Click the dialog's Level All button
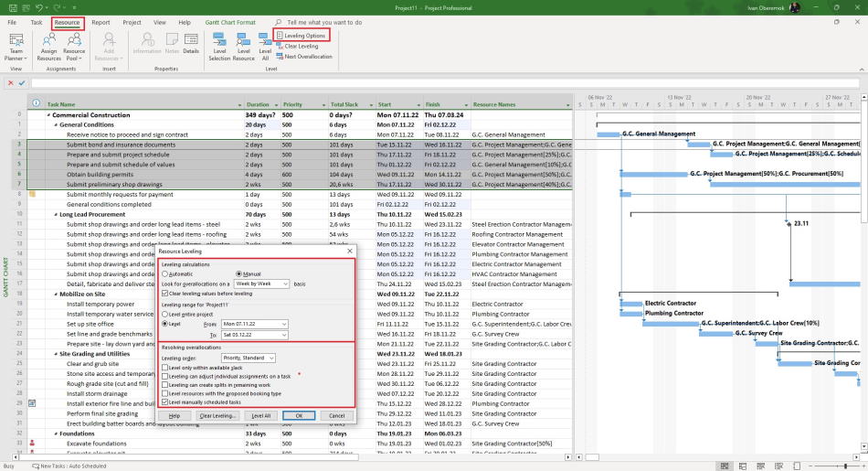The width and height of the screenshot is (868, 471). point(261,415)
